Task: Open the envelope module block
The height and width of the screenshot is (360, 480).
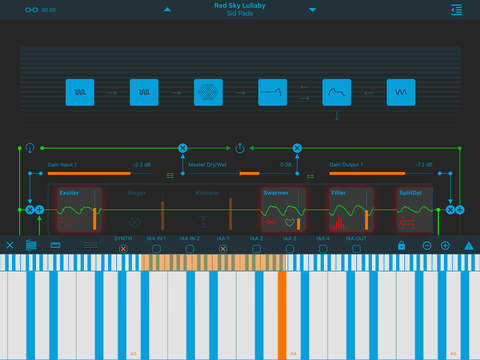Action: 272,92
